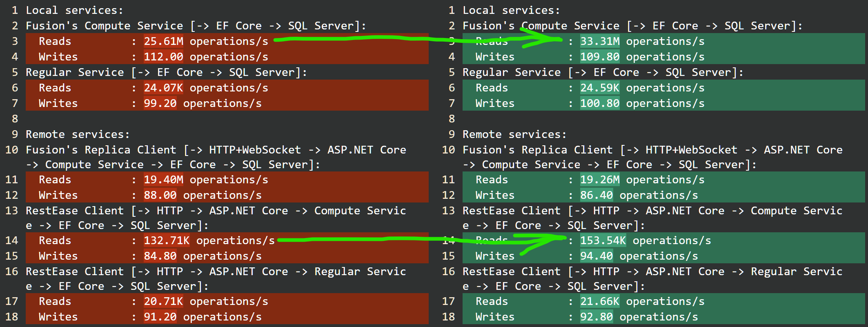The height and width of the screenshot is (327, 868).
Task: Click the Writes label beside 99.20
Action: pos(58,103)
